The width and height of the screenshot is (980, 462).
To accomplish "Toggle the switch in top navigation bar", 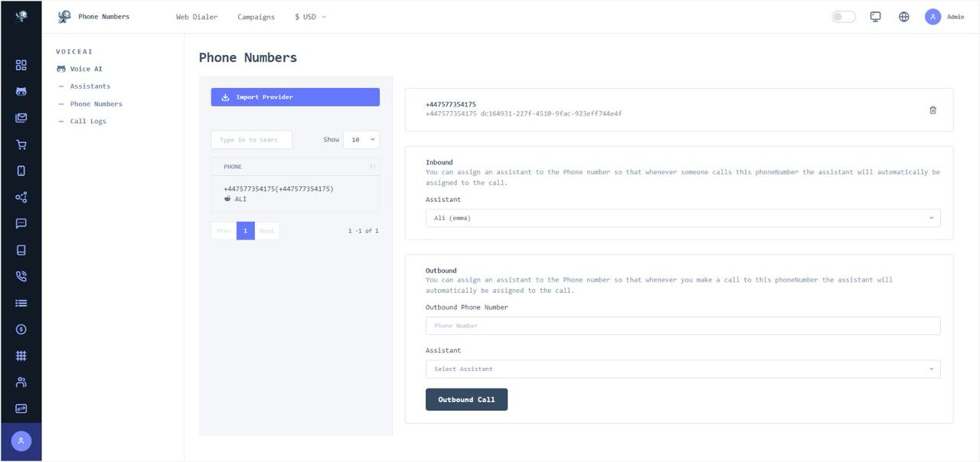I will click(x=843, y=16).
